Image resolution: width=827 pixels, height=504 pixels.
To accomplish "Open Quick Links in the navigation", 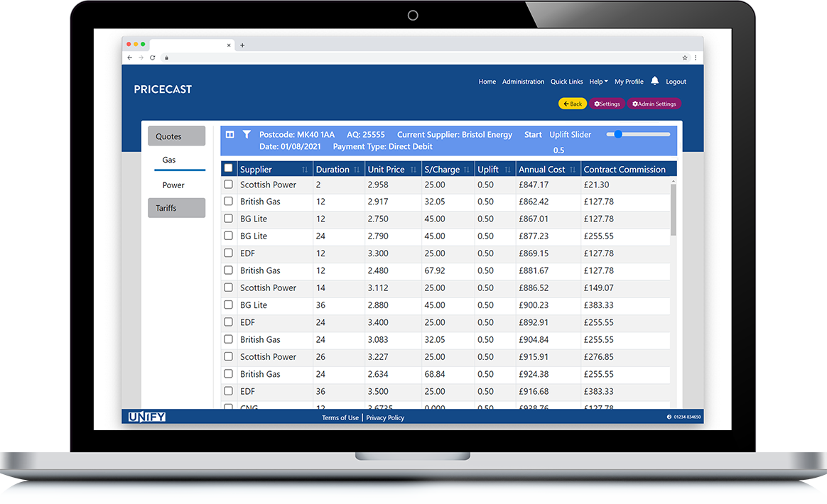I will pos(567,82).
